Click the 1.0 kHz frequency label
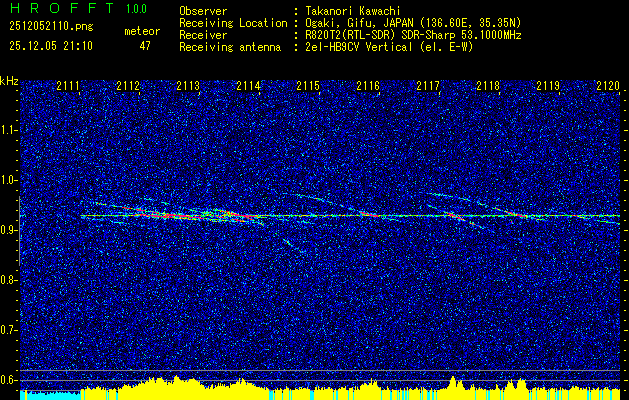 point(8,180)
